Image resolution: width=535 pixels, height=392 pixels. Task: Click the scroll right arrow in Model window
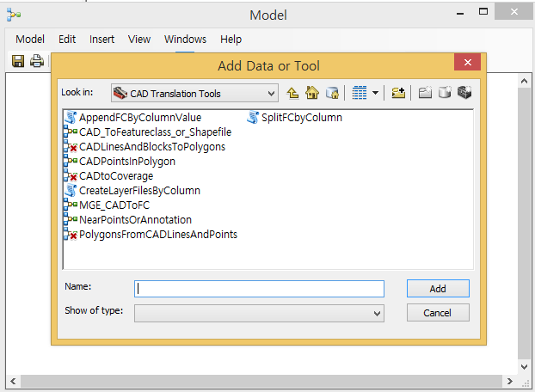coord(510,381)
